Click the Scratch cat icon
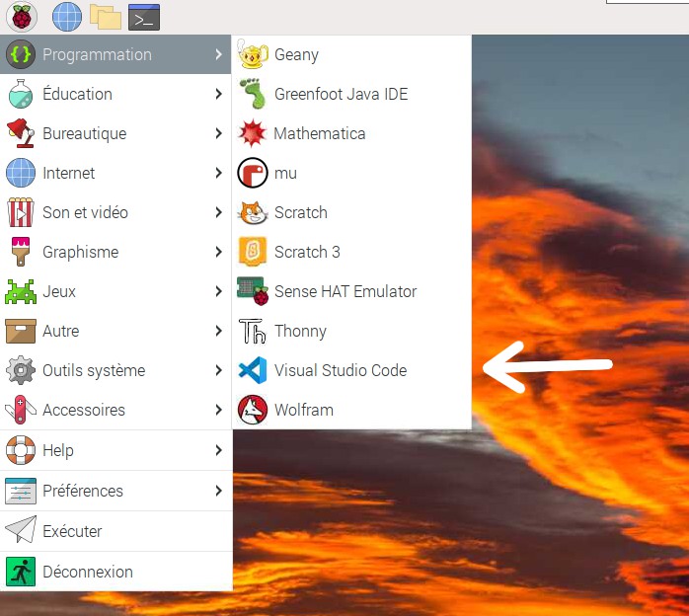 [253, 212]
